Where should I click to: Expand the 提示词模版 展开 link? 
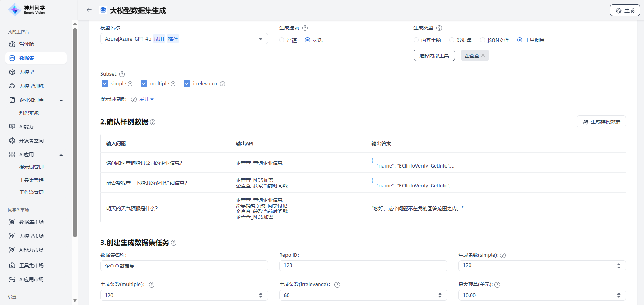[x=146, y=99]
